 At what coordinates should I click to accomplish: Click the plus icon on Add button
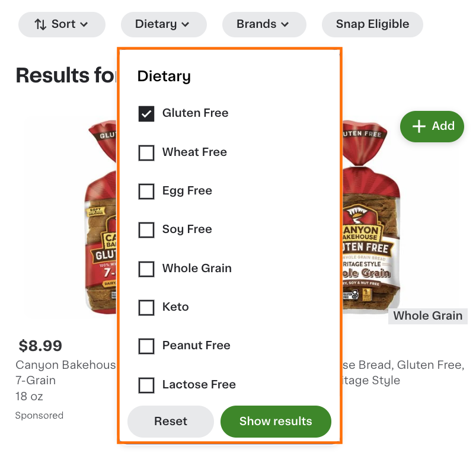click(x=419, y=126)
